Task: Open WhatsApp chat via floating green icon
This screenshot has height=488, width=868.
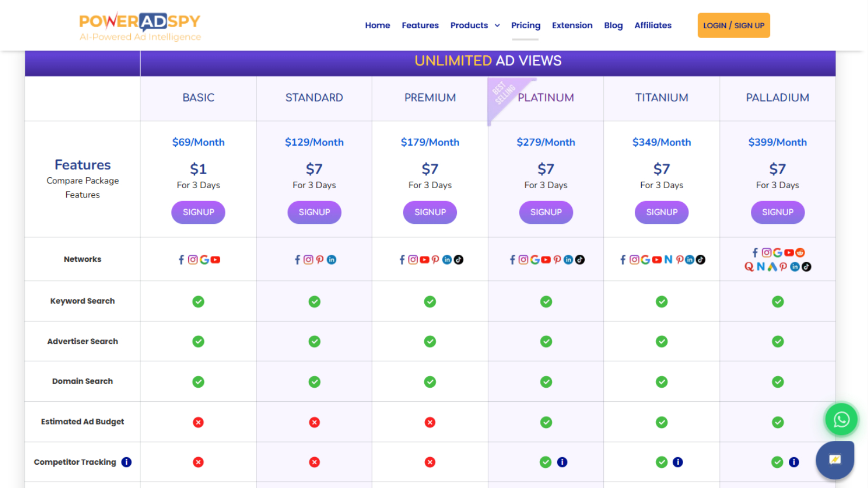Action: (841, 419)
